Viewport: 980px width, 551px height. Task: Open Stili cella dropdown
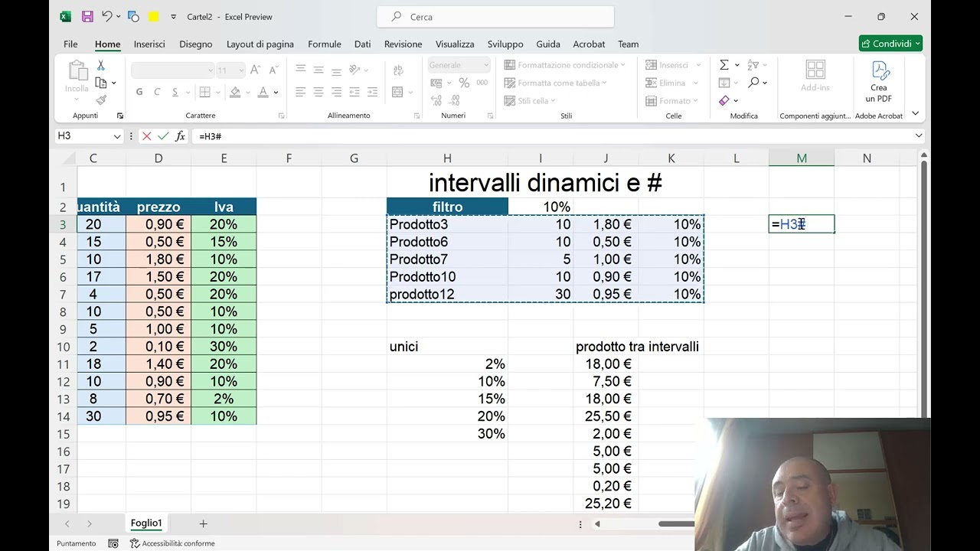point(529,101)
